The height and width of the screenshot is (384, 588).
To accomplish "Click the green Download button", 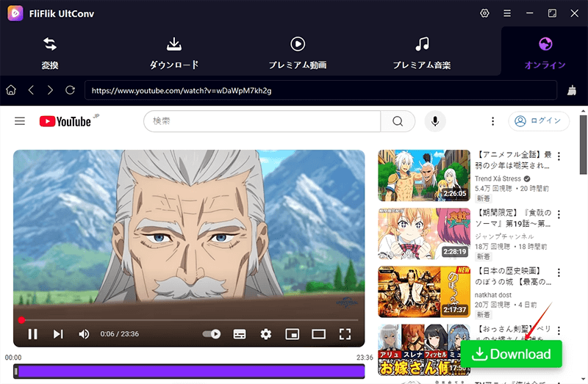I will [512, 354].
